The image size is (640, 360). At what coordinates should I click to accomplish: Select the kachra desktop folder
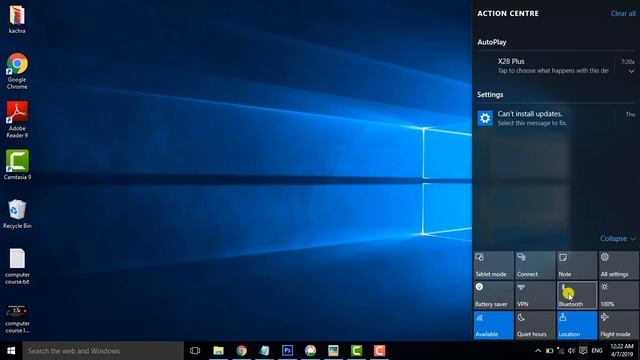coord(17,19)
